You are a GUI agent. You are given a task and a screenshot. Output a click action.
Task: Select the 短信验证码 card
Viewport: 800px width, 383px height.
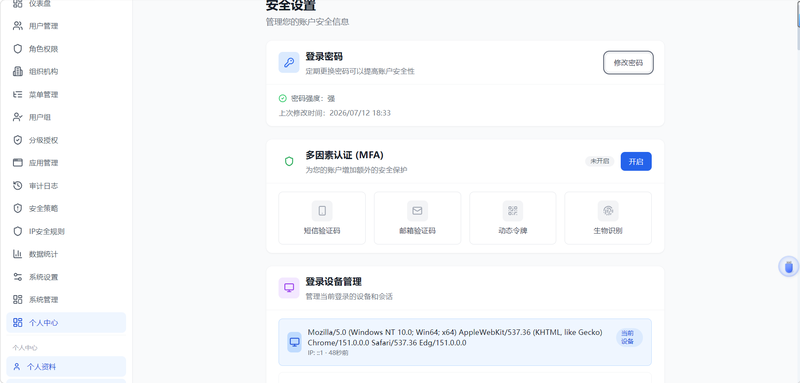coord(322,218)
